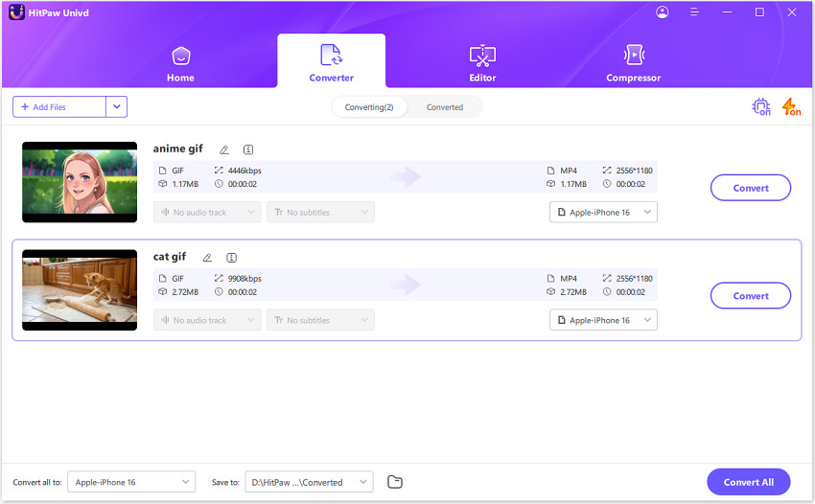Toggle hardware acceleration chip icon
The image size is (815, 504).
(x=761, y=106)
